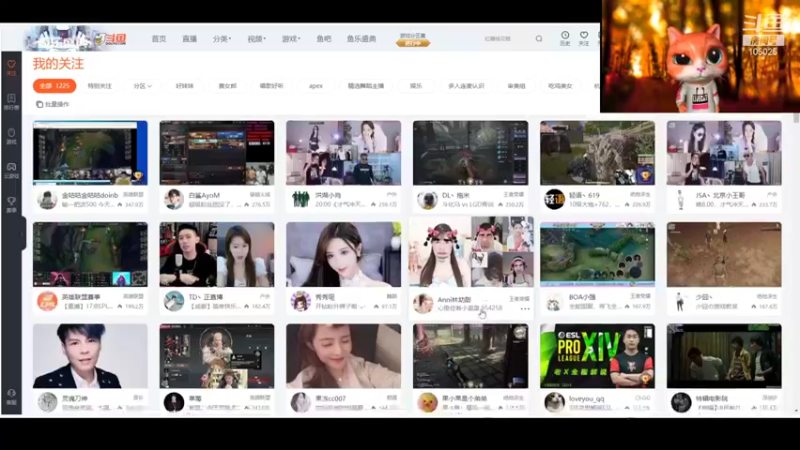The width and height of the screenshot is (800, 450).
Task: Click avatar of streamer 灵魂刀神
Action: (x=47, y=402)
